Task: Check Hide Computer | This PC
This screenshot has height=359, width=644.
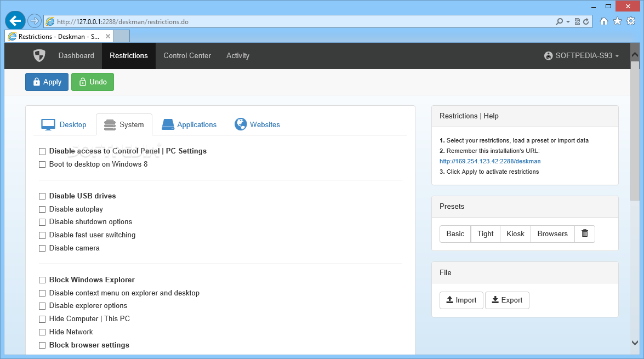Action: [x=42, y=319]
